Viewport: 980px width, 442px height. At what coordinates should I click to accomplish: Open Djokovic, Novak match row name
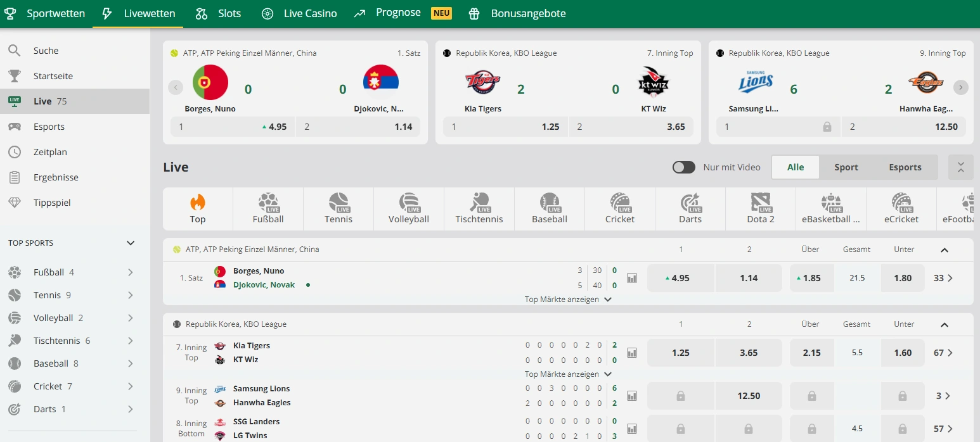click(264, 285)
